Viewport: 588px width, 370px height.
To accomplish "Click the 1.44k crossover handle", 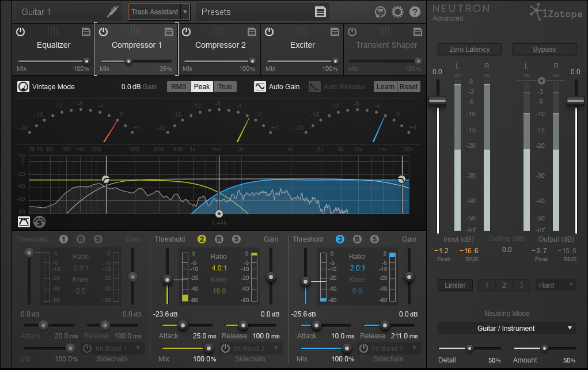I will [x=219, y=213].
